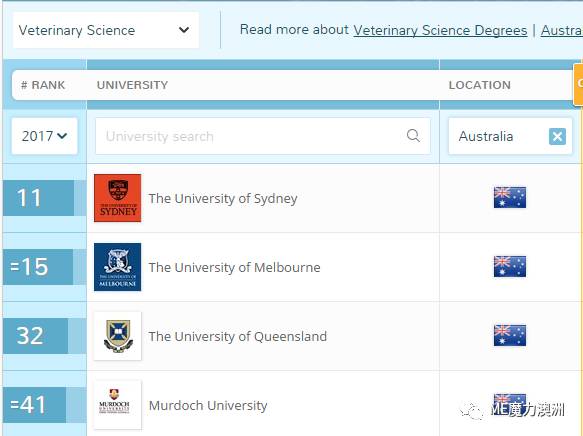583x436 pixels.
Task: Click the University search input field
Action: (x=263, y=136)
